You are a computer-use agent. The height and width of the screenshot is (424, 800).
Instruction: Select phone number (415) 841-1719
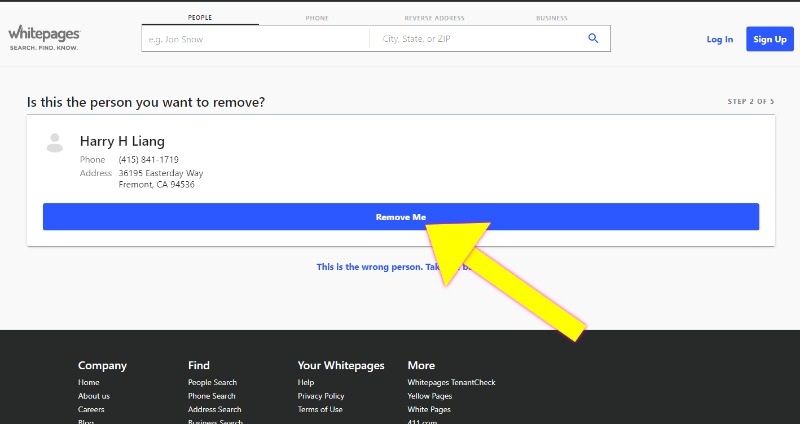tap(148, 160)
